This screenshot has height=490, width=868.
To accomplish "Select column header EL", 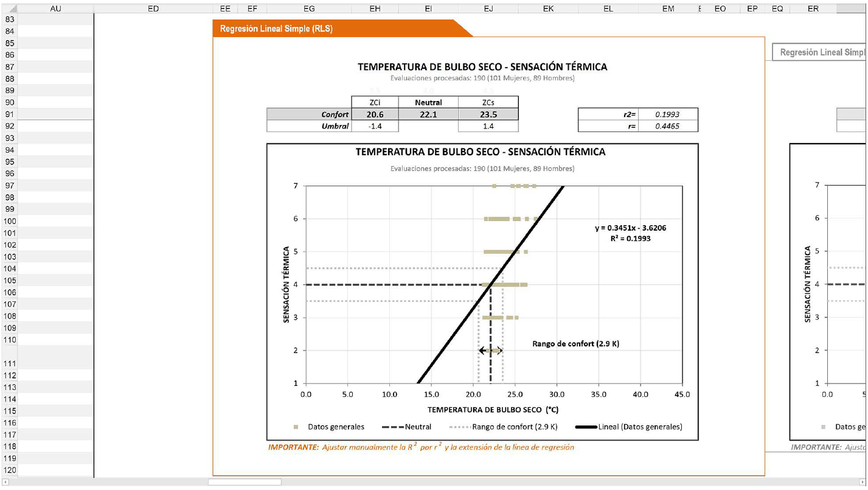I will coord(608,9).
